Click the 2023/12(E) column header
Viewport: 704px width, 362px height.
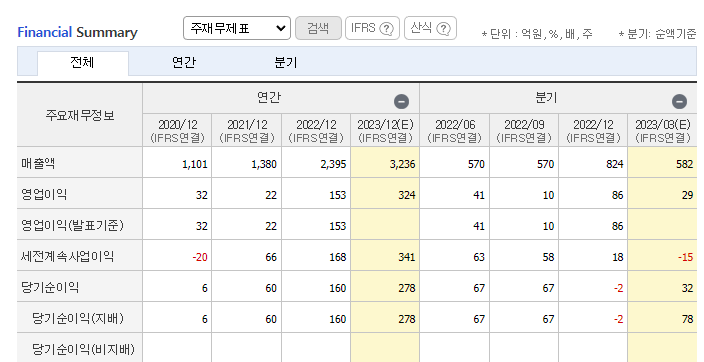[385, 131]
